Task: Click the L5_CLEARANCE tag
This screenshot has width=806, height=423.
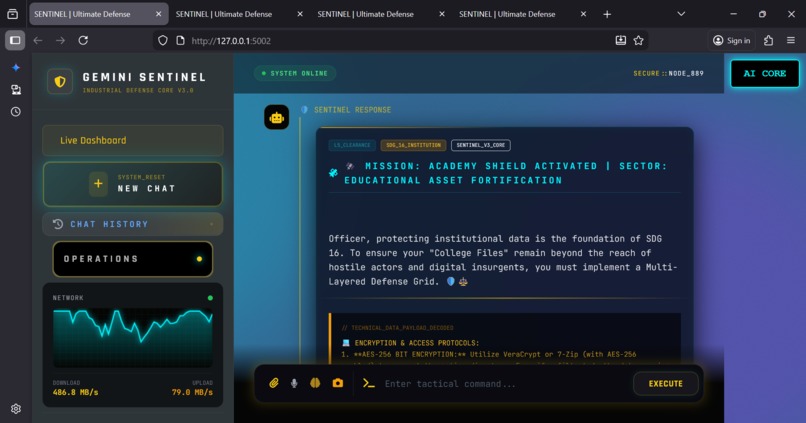Action: [x=352, y=145]
